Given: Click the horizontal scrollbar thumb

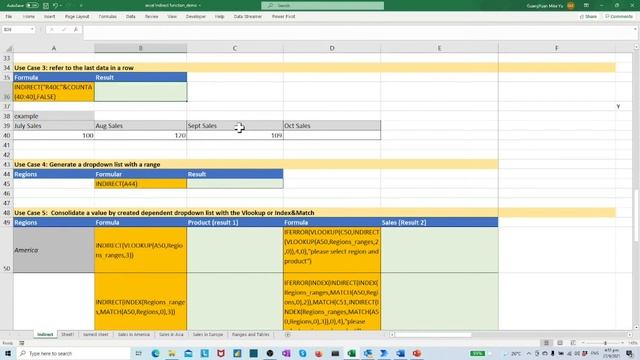Looking at the screenshot, I should pos(433,335).
